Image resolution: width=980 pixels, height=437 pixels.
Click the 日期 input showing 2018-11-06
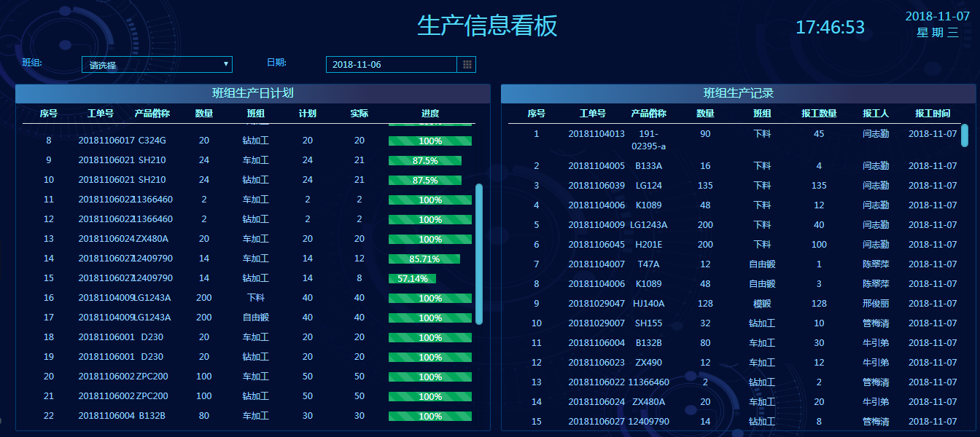point(391,65)
